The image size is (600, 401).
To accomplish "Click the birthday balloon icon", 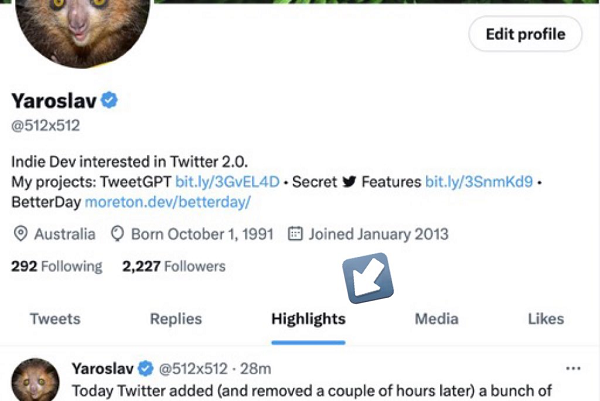I will coord(117,234).
